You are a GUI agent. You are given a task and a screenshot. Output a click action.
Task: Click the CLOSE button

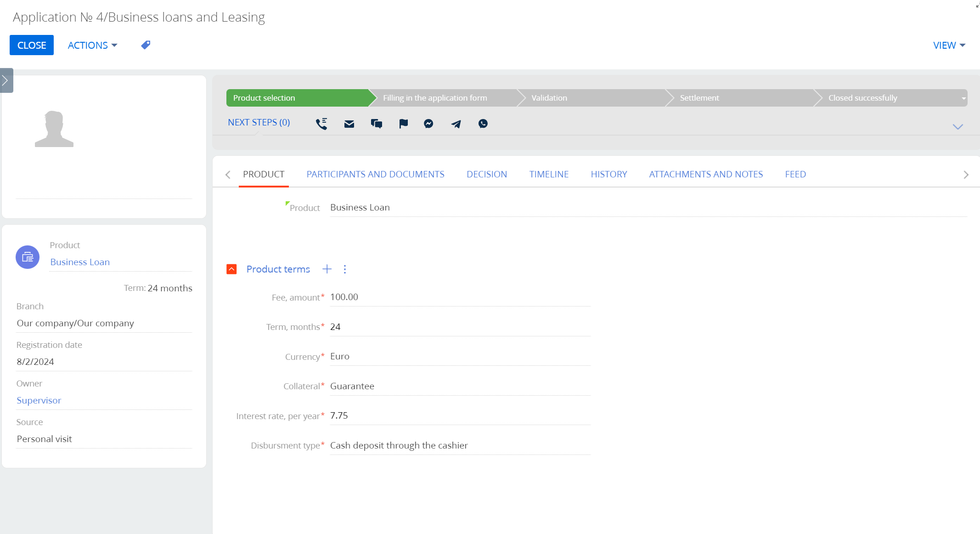point(31,45)
